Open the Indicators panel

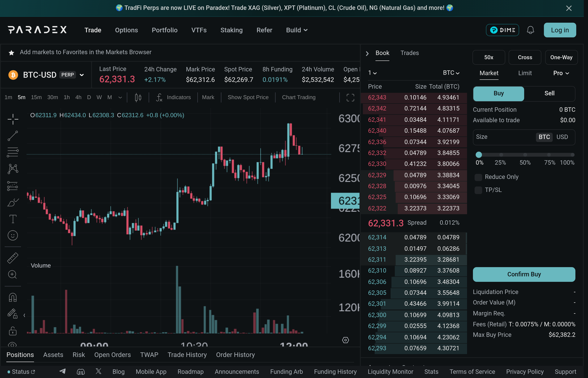[173, 97]
